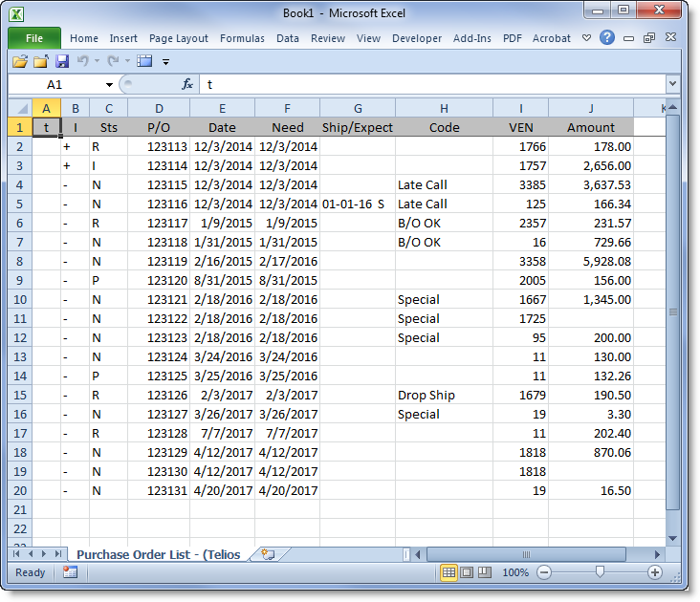This screenshot has height=602, width=700.
Task: Click the macro recording icon in status bar
Action: pyautogui.click(x=70, y=572)
